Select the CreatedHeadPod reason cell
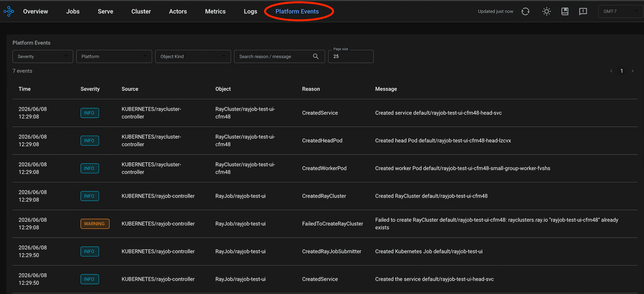The width and height of the screenshot is (644, 294). point(322,141)
